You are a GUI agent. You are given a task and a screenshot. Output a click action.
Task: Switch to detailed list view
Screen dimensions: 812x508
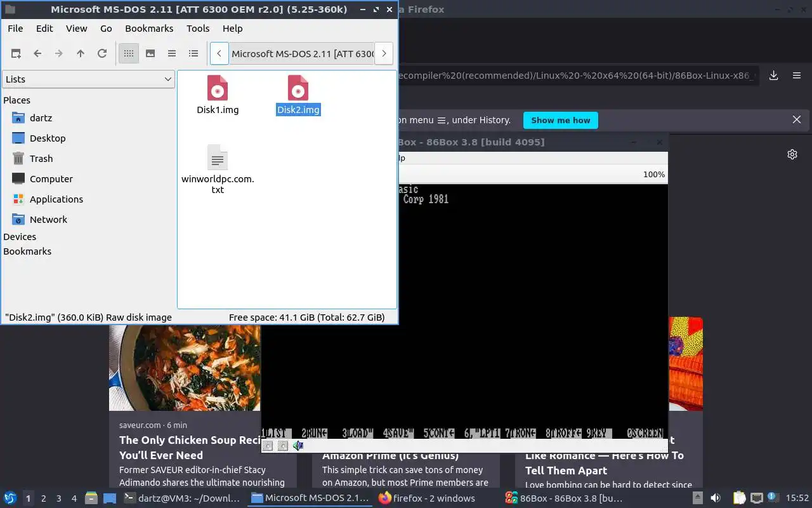(193, 54)
